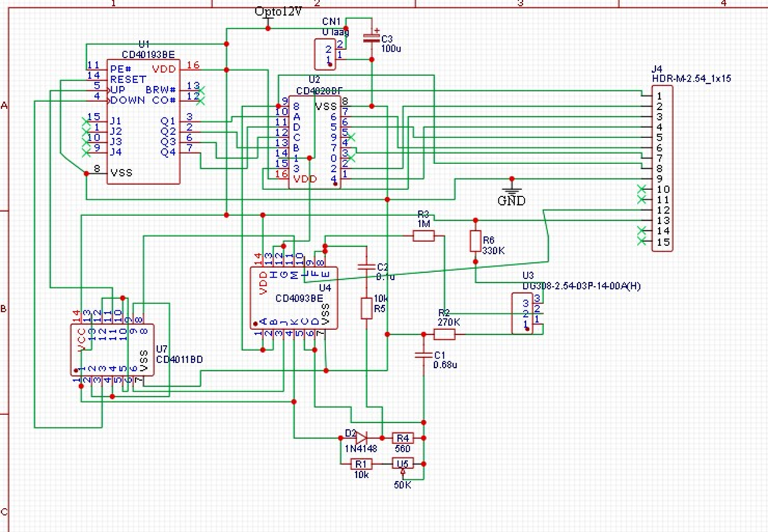Click the 100u capacitor value text
Image resolution: width=768 pixels, height=532 pixels.
pos(392,48)
